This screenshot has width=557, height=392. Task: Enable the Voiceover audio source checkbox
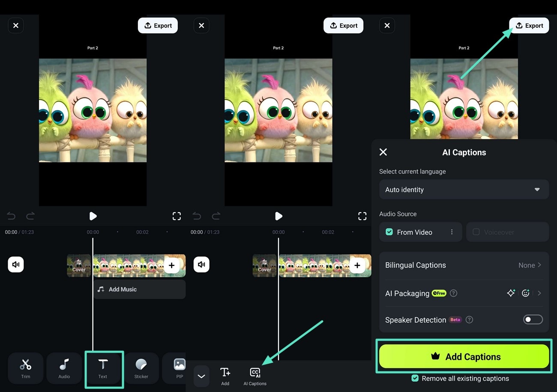coord(476,232)
